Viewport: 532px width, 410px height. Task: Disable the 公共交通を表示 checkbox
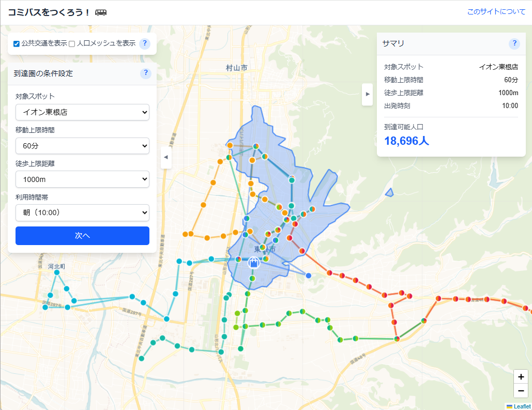pyautogui.click(x=17, y=44)
